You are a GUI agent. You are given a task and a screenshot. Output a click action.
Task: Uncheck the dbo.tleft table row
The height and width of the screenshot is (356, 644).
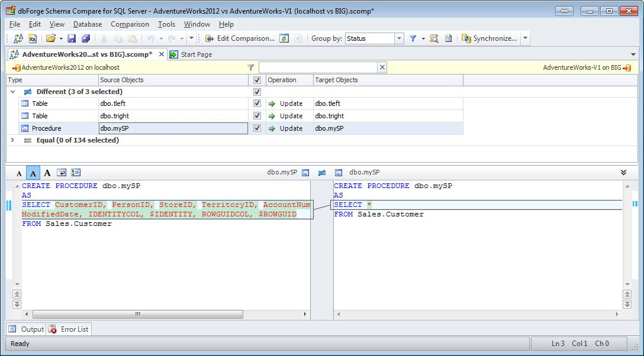(x=257, y=103)
